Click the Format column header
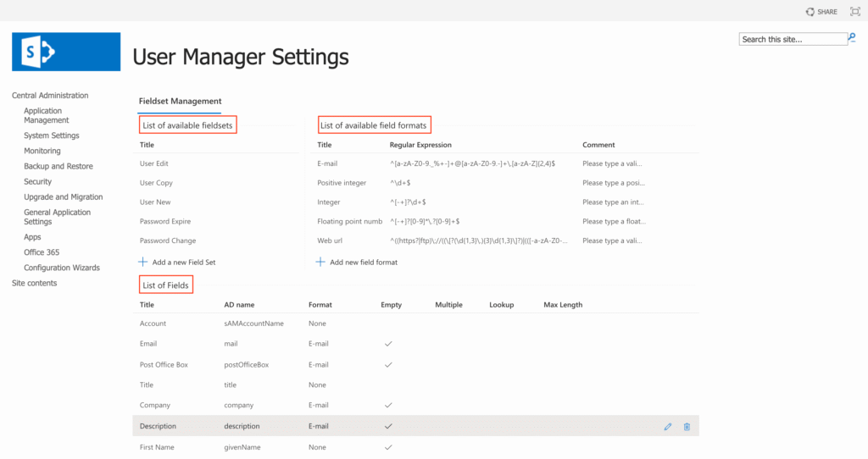 (x=320, y=305)
